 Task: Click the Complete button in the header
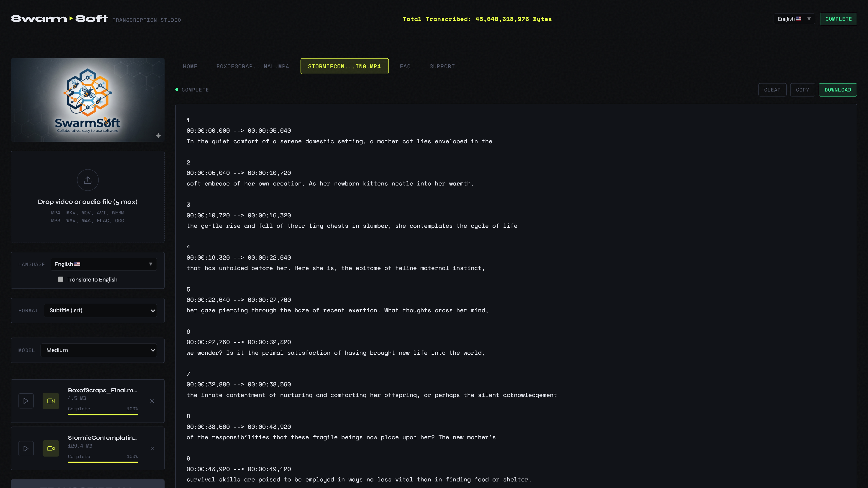(839, 19)
